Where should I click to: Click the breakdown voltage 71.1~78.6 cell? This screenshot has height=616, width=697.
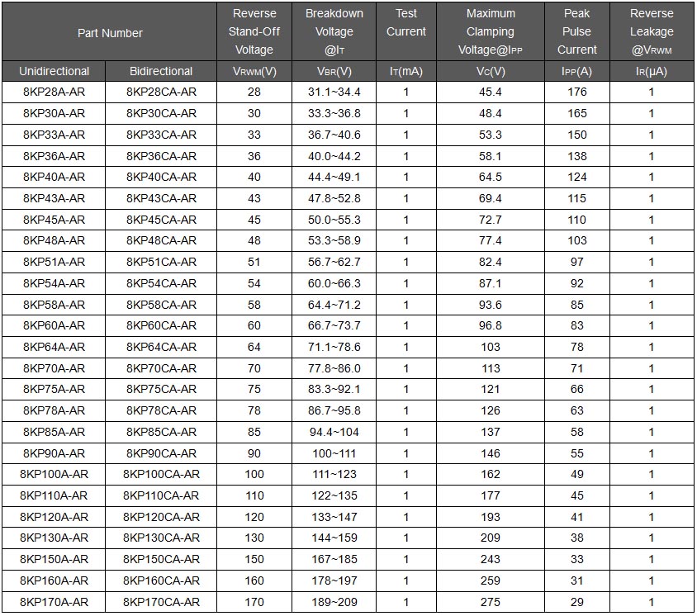tap(334, 347)
